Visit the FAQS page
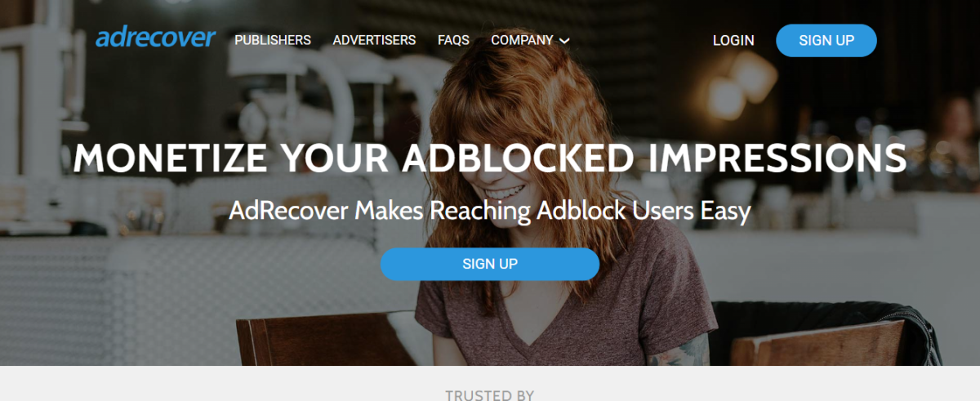Screen dimensions: 980x401 [x=453, y=40]
